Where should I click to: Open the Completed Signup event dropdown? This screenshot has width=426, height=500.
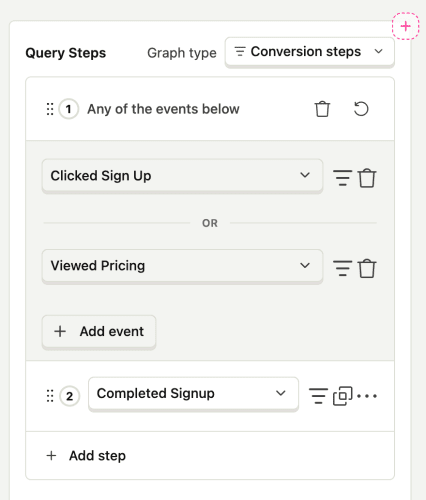click(193, 394)
